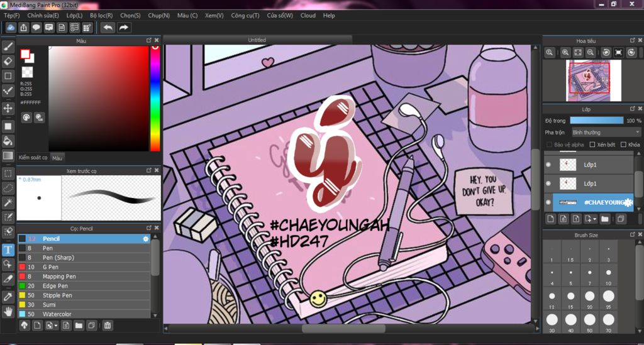Select the Eraser tool

(8, 61)
